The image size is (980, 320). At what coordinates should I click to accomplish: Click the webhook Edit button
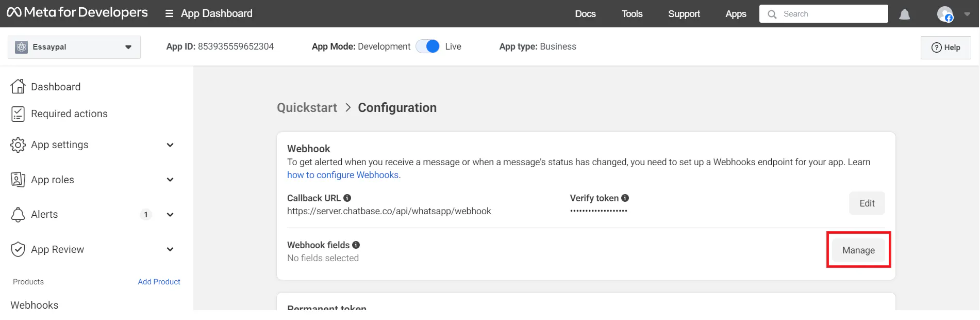[867, 203]
